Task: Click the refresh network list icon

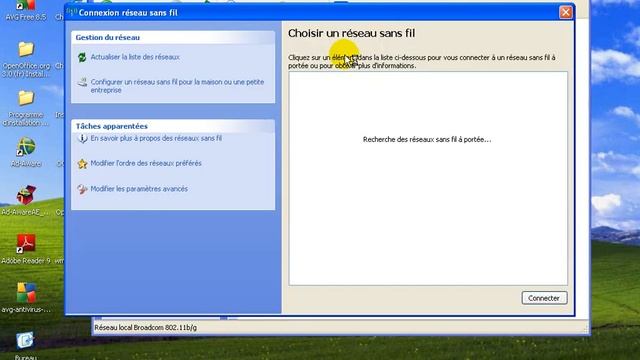Action: tap(82, 57)
